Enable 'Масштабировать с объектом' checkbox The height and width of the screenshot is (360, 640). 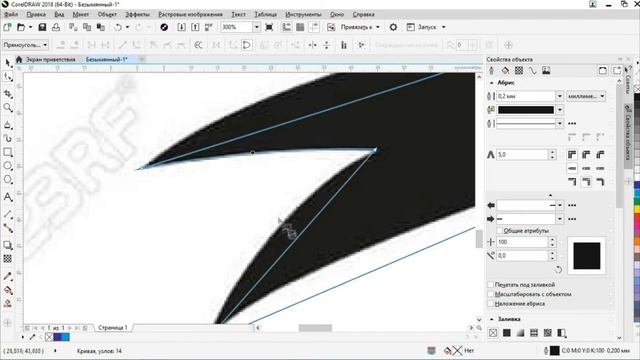click(x=491, y=294)
